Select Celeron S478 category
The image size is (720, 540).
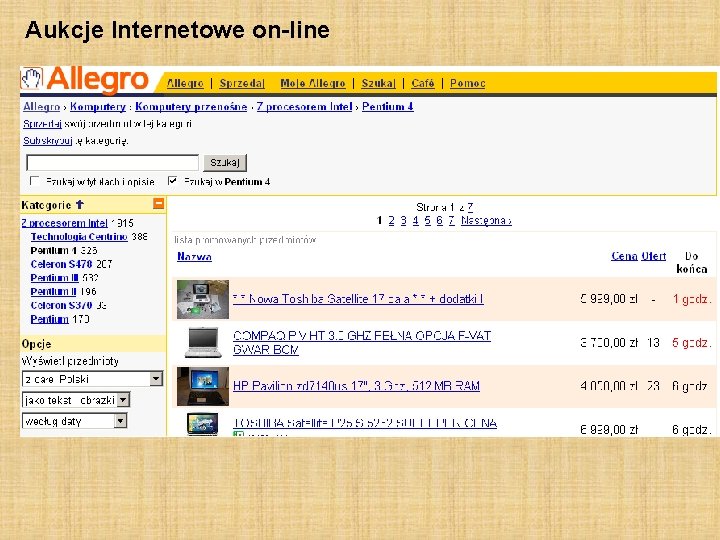pos(62,264)
